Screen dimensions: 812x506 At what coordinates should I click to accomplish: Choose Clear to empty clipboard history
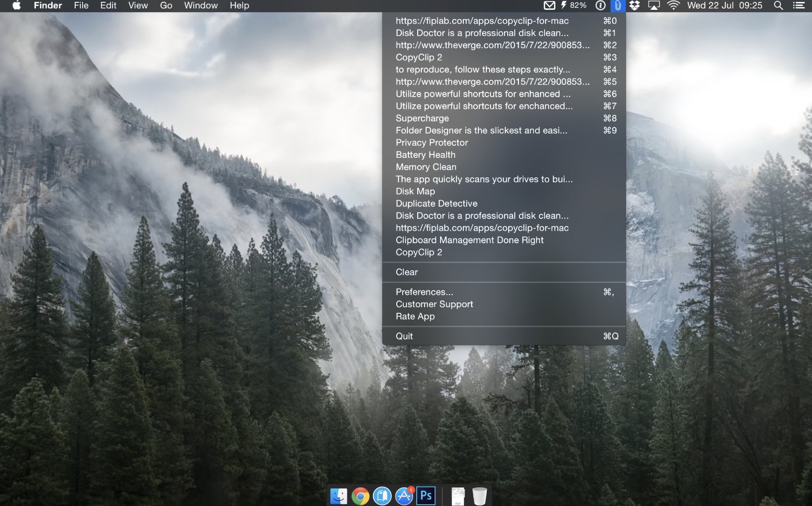[x=407, y=272]
